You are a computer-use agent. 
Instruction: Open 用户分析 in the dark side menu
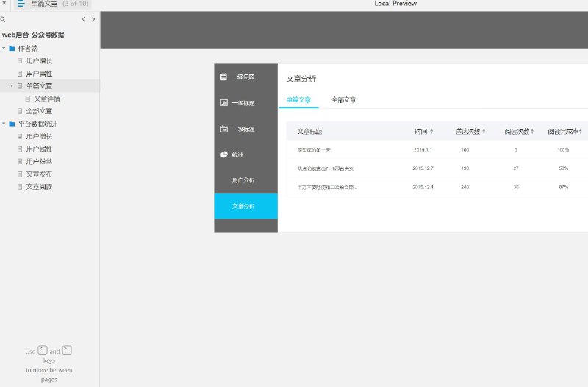tap(243, 180)
